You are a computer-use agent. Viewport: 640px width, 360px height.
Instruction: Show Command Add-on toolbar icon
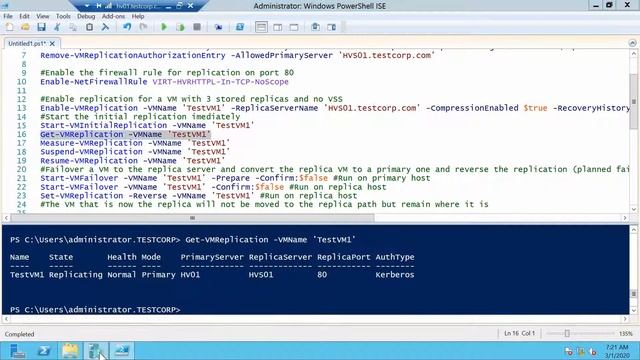click(332, 27)
